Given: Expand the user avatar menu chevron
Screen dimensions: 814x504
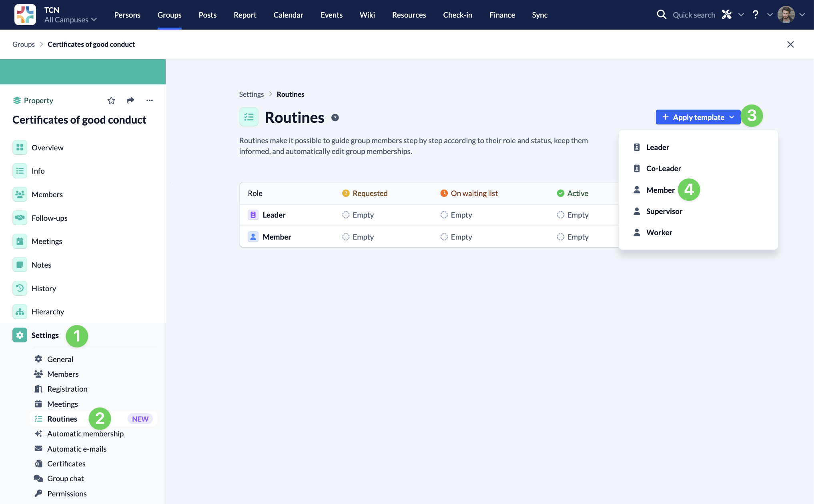Looking at the screenshot, I should click(x=802, y=15).
